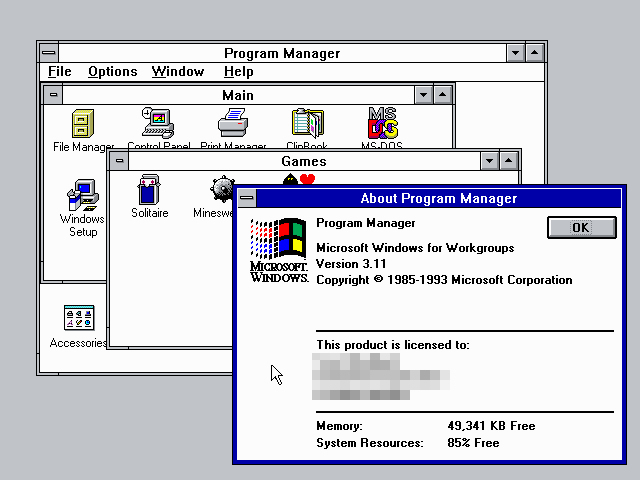The image size is (640, 480).
Task: Open the Program Manager window control menu
Action: pos(48,53)
